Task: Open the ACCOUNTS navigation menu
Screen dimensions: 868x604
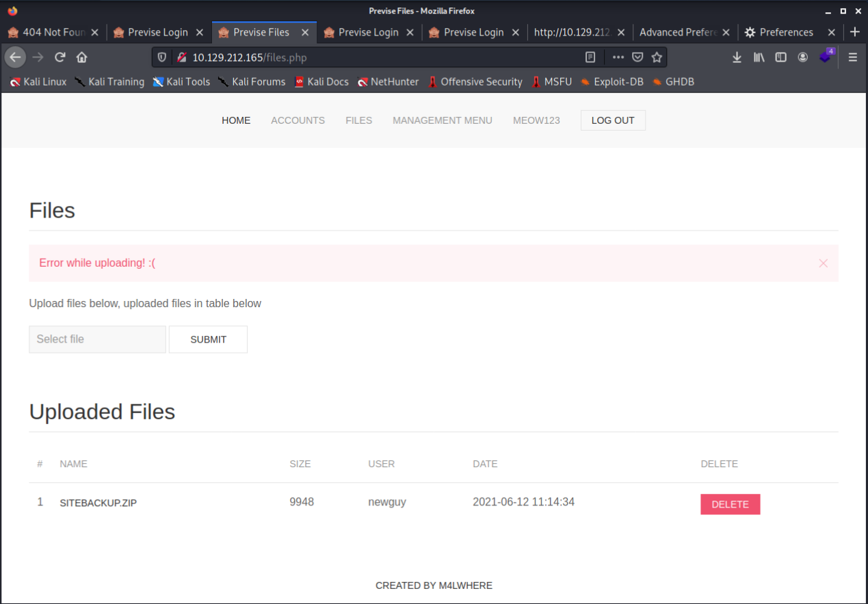Action: pos(298,120)
